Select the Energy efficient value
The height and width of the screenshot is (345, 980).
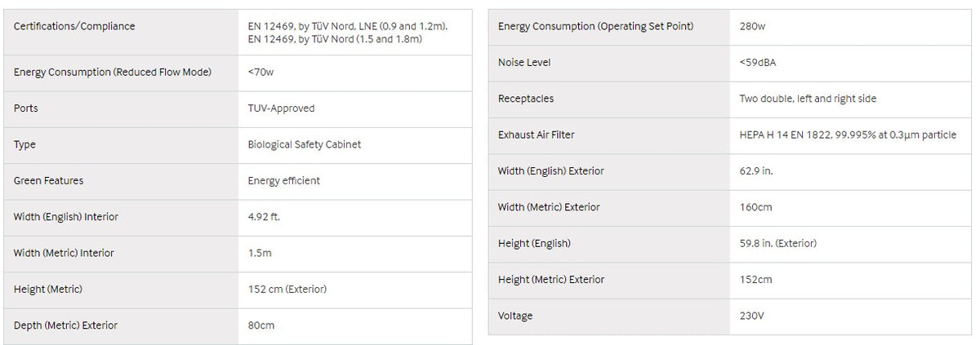[283, 180]
